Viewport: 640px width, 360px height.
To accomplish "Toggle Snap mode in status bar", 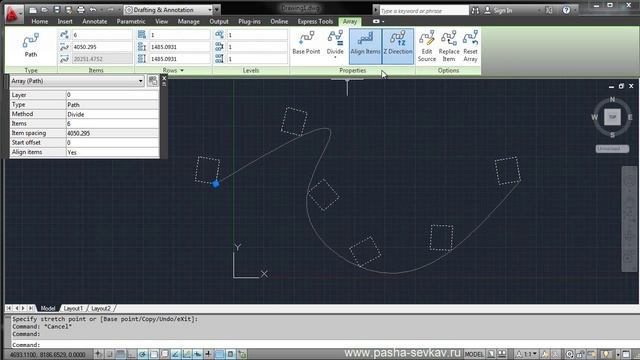I will (x=109, y=354).
